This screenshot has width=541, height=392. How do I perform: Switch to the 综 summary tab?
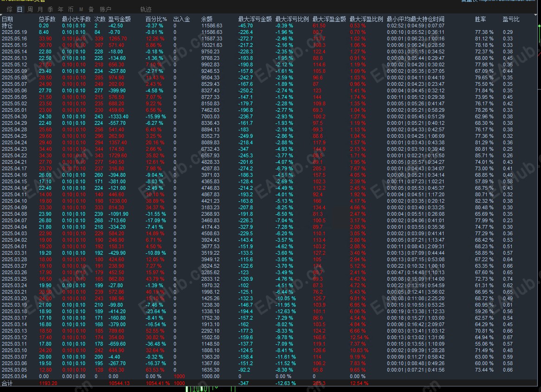9,9
